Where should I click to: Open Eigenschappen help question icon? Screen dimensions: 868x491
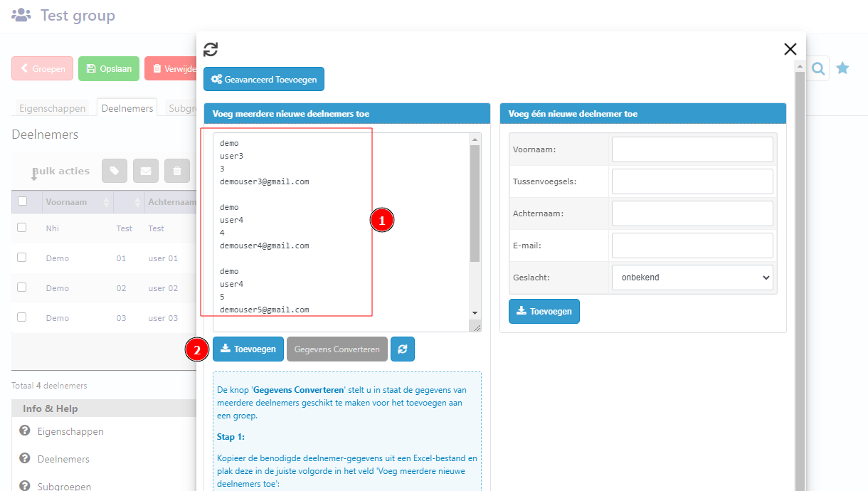pos(25,431)
